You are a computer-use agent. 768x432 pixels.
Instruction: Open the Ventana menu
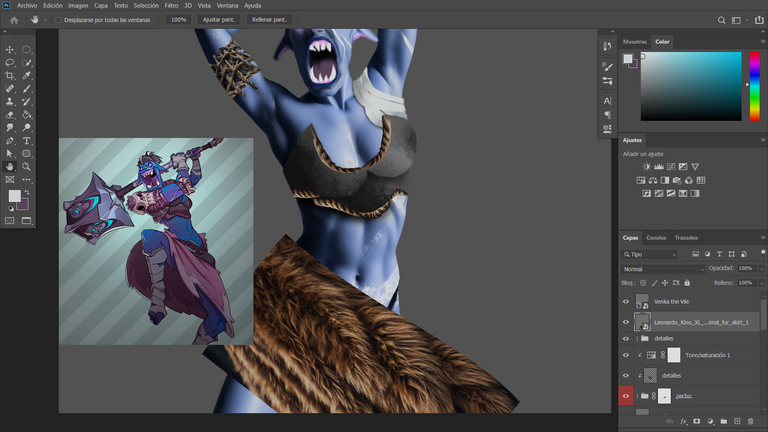(x=227, y=5)
